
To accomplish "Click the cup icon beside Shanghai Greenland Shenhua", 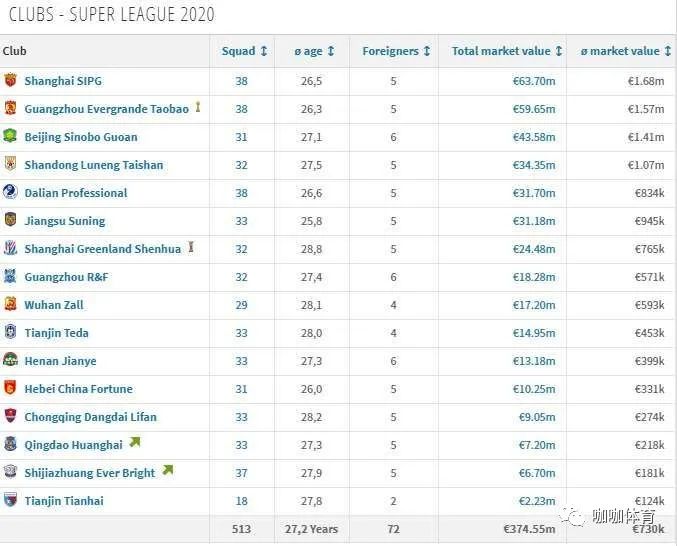I will [x=191, y=247].
